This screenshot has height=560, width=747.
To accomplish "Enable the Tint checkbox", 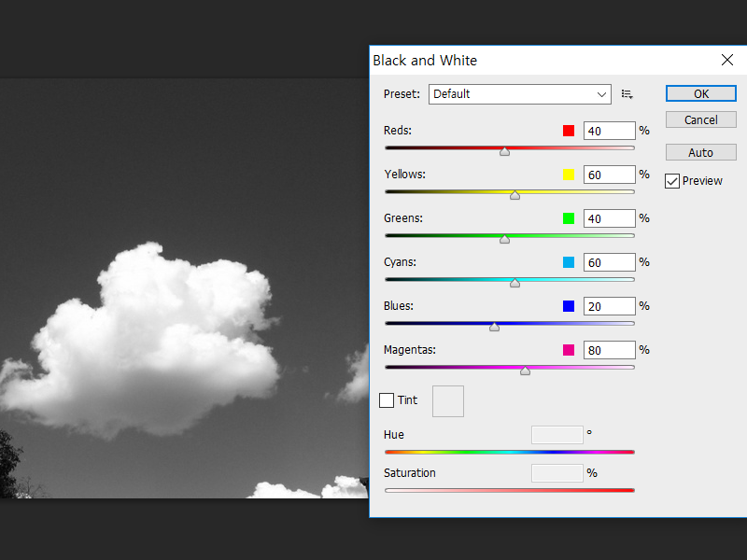I will tap(387, 400).
